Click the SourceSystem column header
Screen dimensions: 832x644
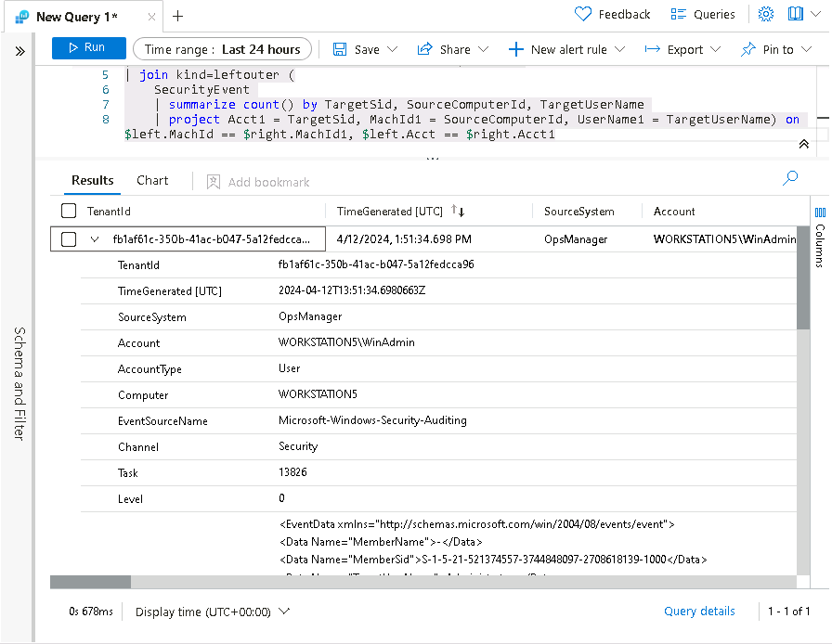pos(578,212)
